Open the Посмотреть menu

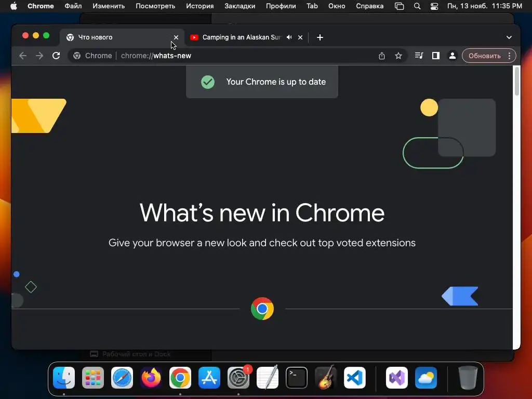[x=155, y=6]
